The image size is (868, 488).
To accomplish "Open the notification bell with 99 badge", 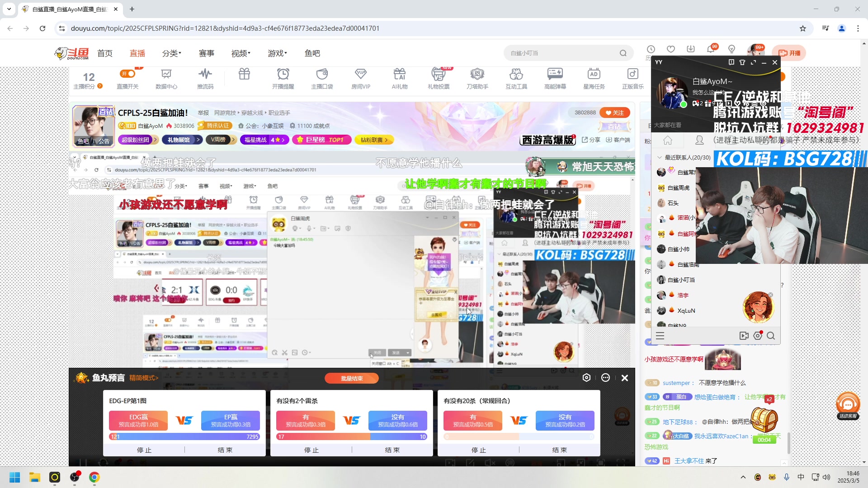I will click(x=711, y=49).
